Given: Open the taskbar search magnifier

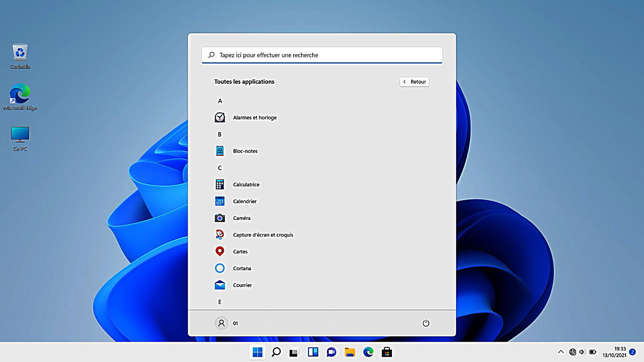Looking at the screenshot, I should 276,352.
